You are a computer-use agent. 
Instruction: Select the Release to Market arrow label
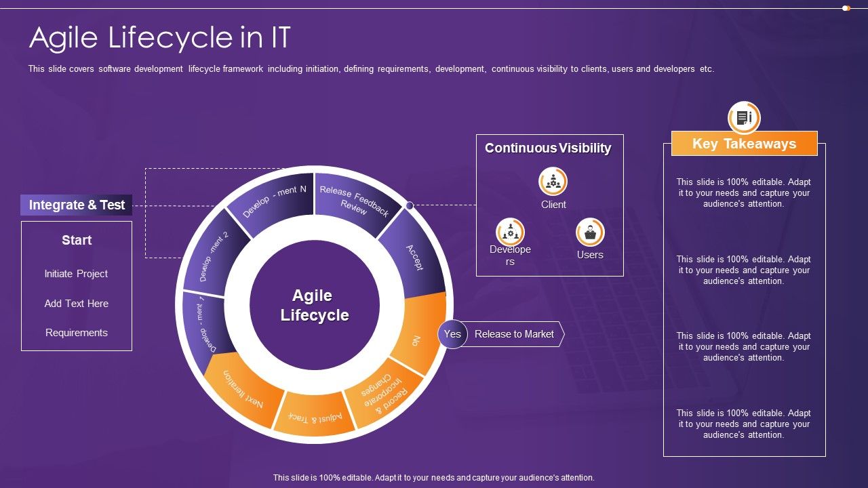[x=514, y=334]
